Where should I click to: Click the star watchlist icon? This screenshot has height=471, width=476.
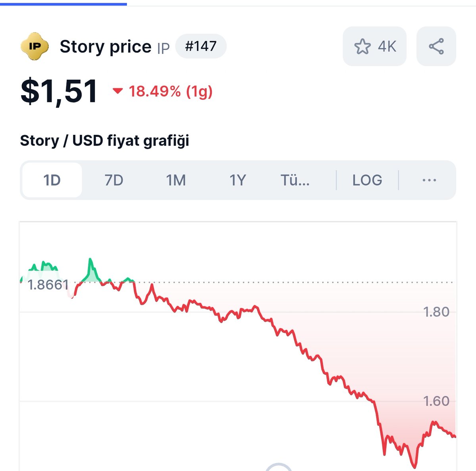point(362,46)
